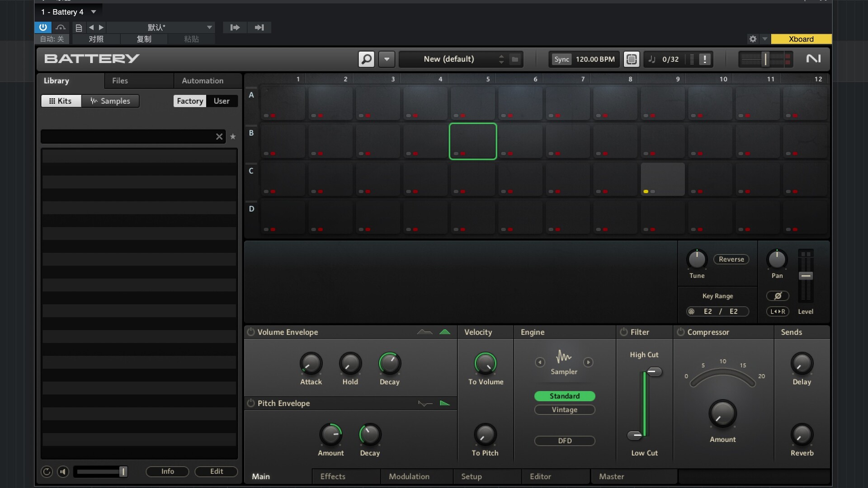Screen dimensions: 868x488
Task: Show Kits in the browser
Action: 61,101
